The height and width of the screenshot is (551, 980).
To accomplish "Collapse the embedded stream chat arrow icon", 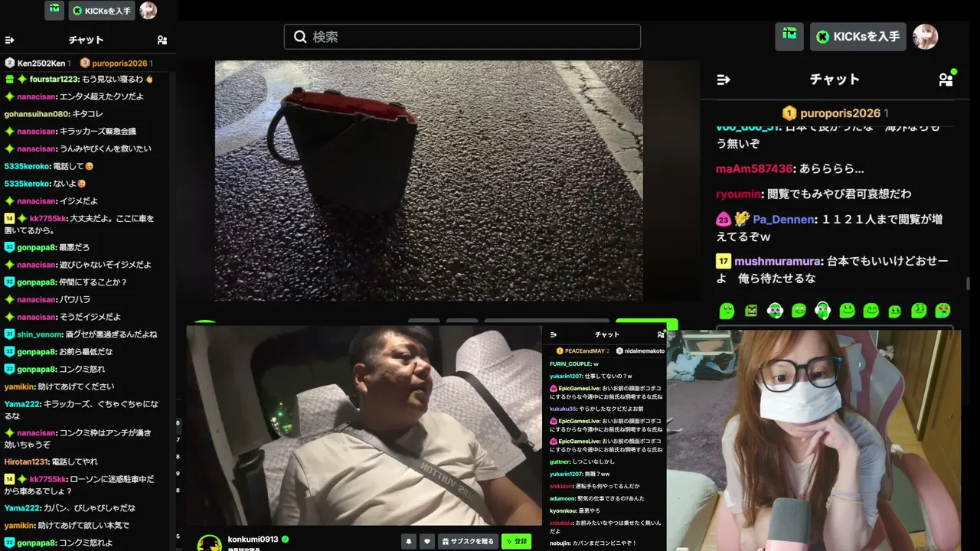I will tap(554, 334).
